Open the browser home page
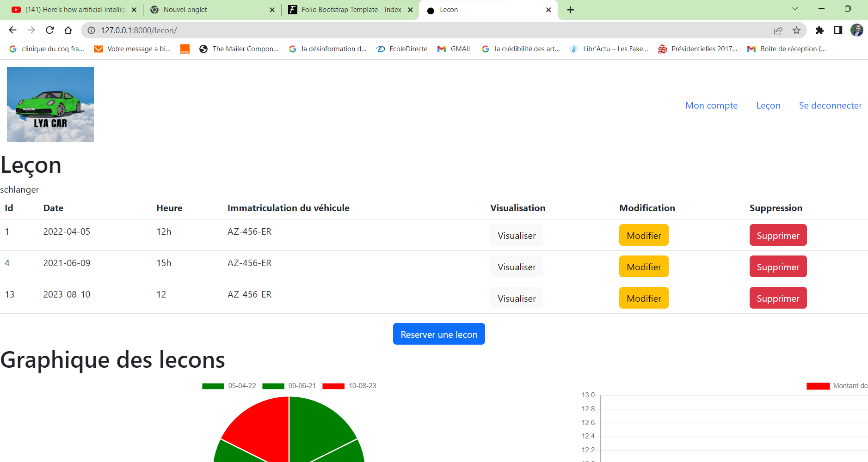Image resolution: width=868 pixels, height=462 pixels. click(x=68, y=30)
